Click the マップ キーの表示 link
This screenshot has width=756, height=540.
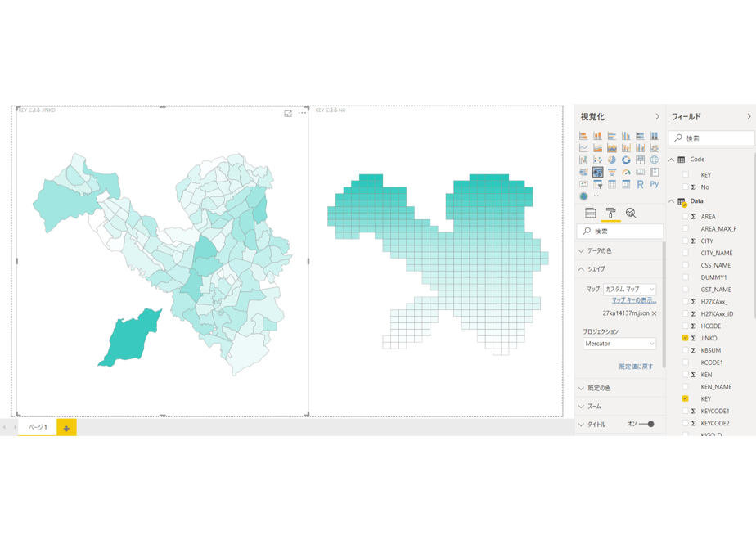(634, 300)
